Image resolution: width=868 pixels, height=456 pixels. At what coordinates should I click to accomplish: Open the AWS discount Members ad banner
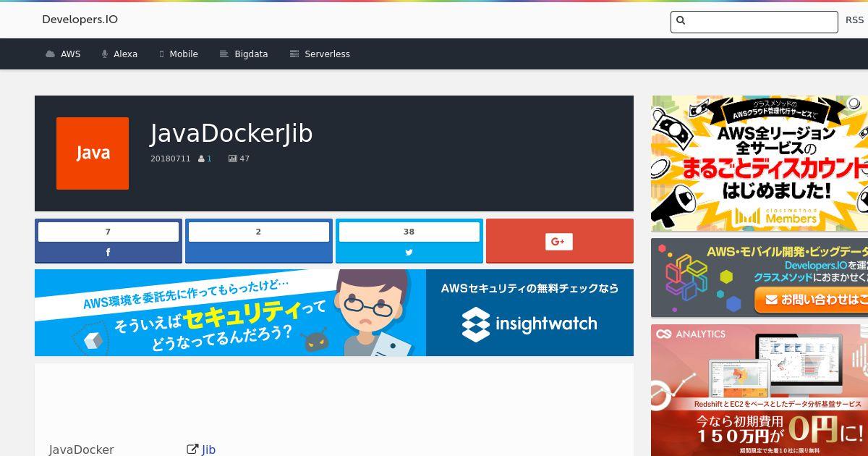pyautogui.click(x=759, y=164)
